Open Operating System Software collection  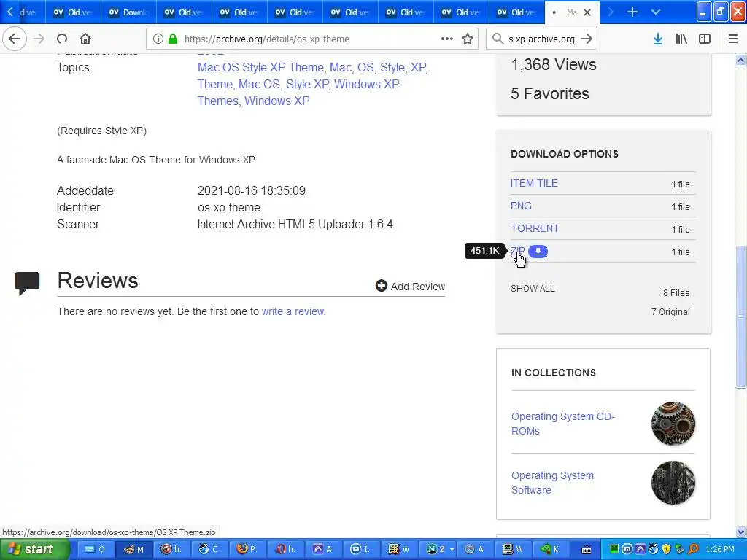pos(552,483)
